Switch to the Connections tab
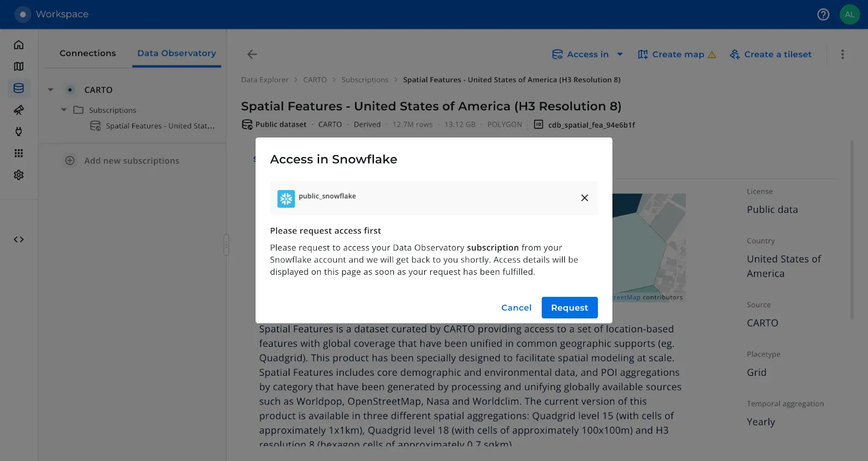Viewport: 868px width, 461px height. [x=87, y=53]
